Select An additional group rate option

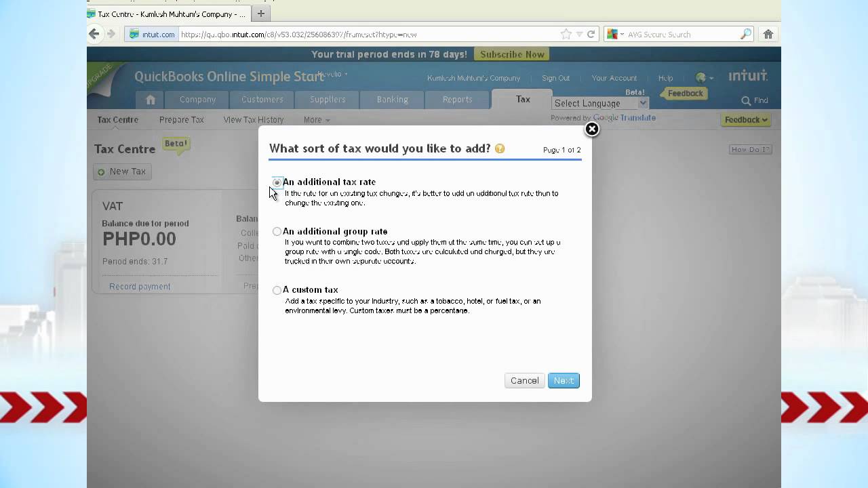(277, 232)
